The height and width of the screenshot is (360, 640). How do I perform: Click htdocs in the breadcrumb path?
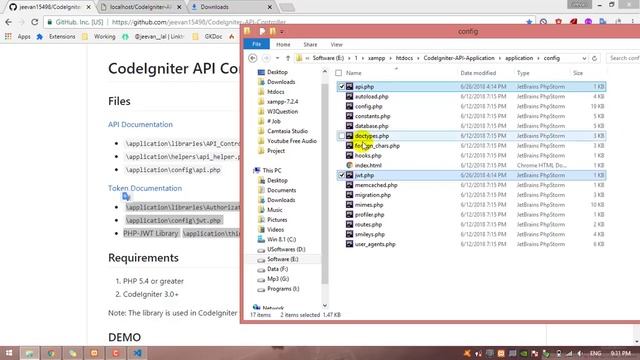point(404,58)
